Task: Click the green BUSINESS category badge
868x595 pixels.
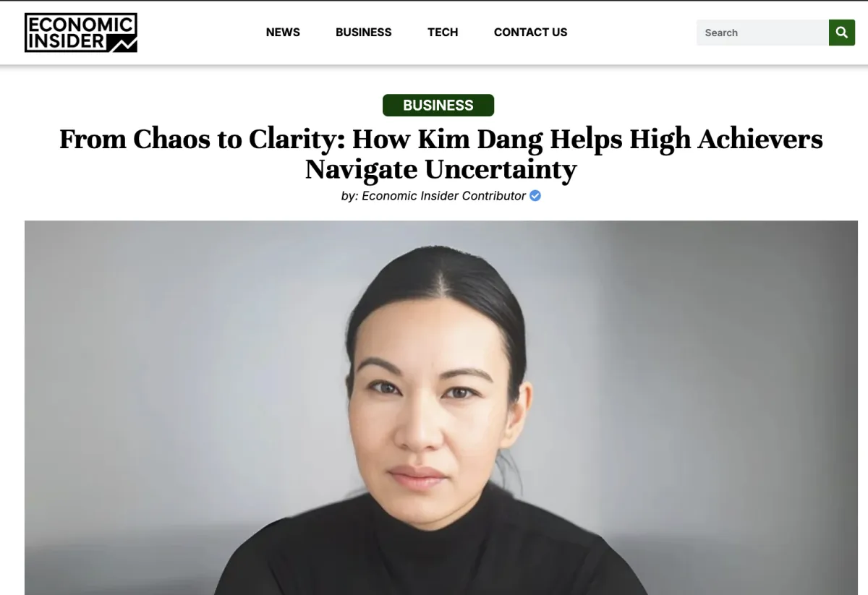Action: click(438, 106)
